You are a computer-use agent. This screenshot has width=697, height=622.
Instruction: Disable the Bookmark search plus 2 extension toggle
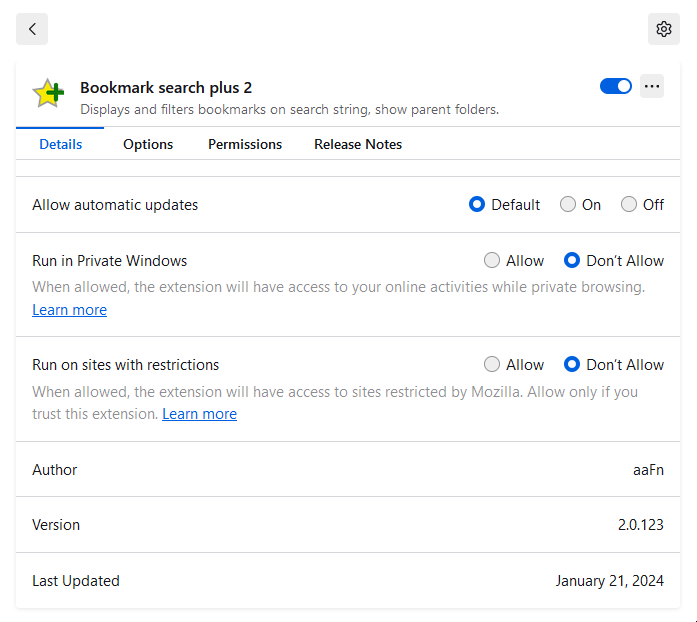coord(615,87)
